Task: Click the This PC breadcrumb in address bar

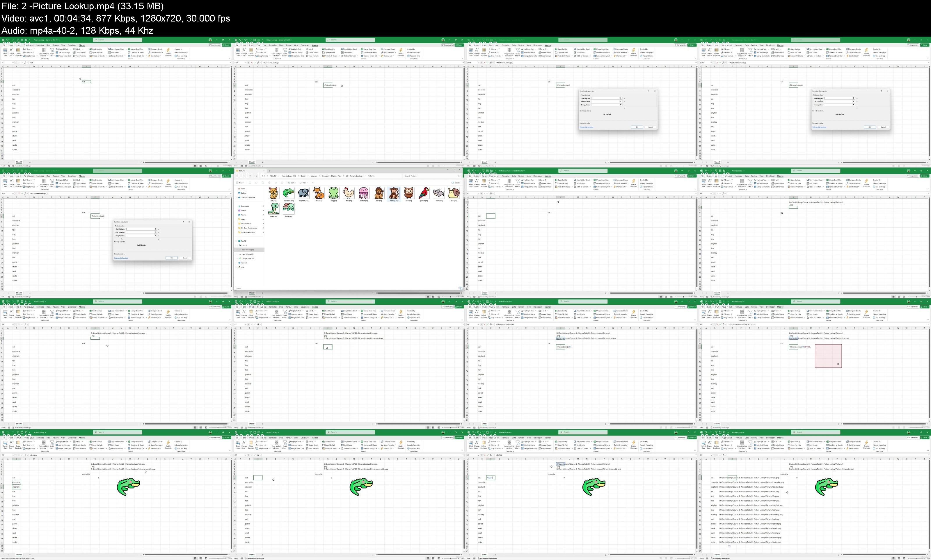Action: (x=273, y=176)
